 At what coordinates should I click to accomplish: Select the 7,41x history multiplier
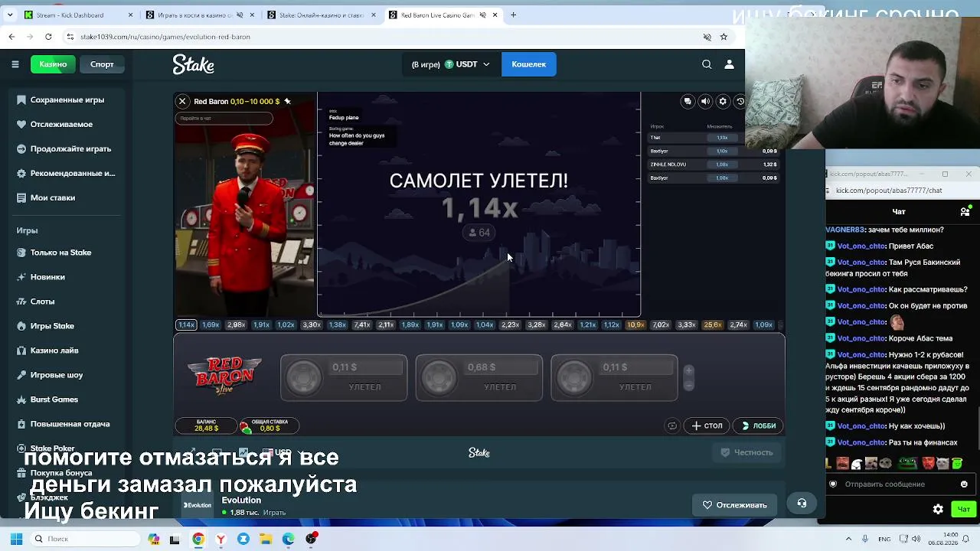point(362,325)
